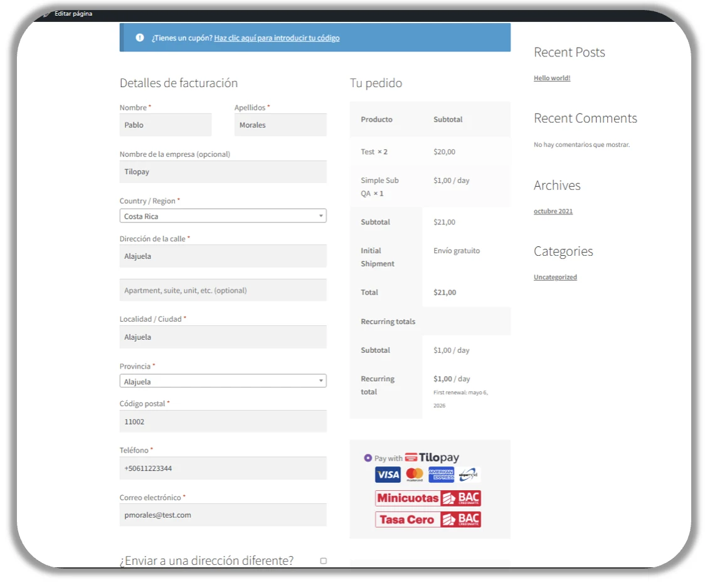Viewport: 710px width, 588px height.
Task: Click the Apartment, suite, unit field
Action: tap(223, 290)
